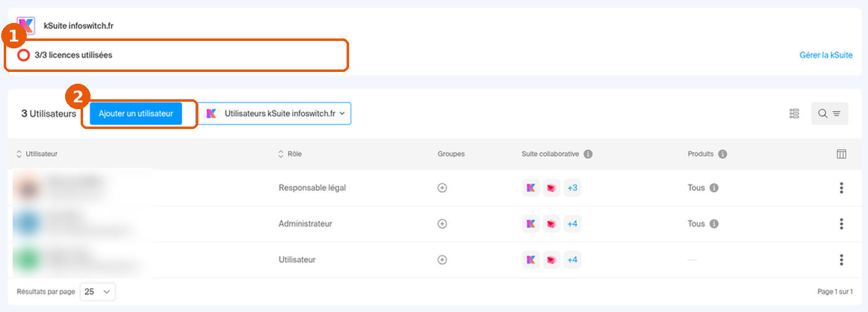Open the search and filter button
Image resolution: width=868 pixels, height=312 pixels.
coord(830,114)
